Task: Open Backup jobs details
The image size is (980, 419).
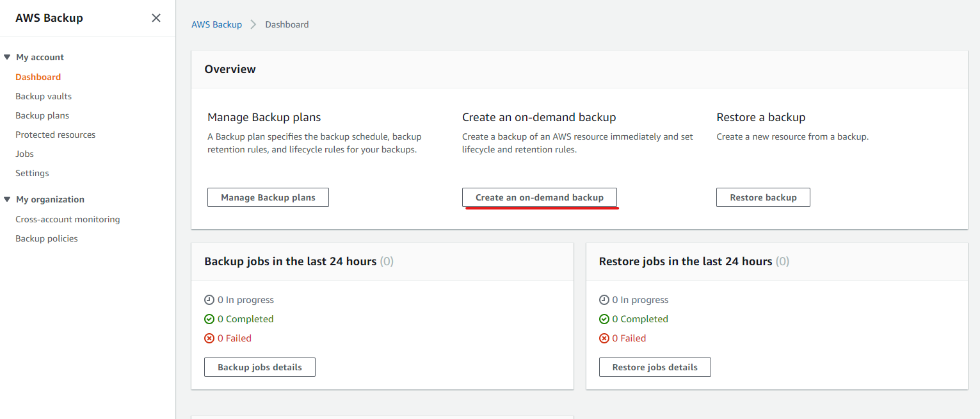Action: 260,367
